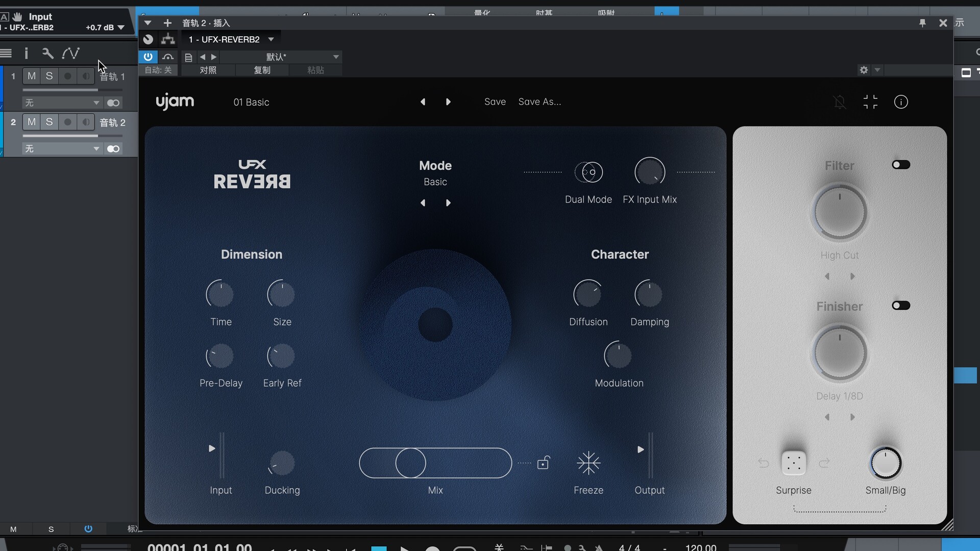Click the wrench tool in track list
The height and width of the screenshot is (551, 980).
47,53
